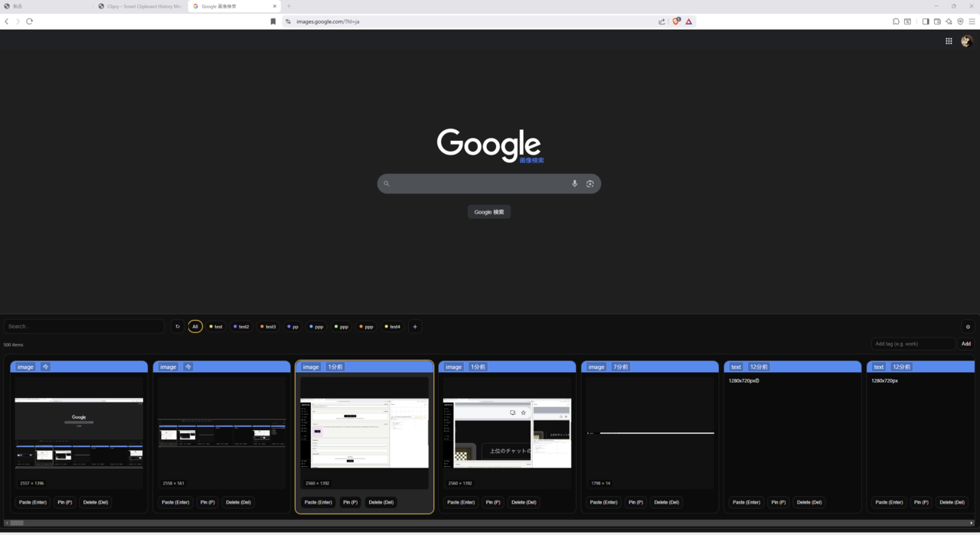The height and width of the screenshot is (535, 980).
Task: Click the clipboard refresh button
Action: 178,327
